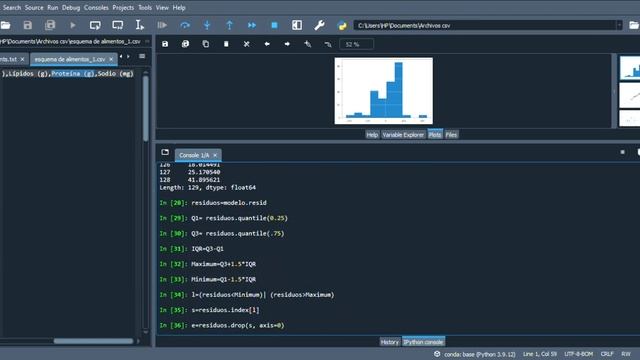640x360 pixels.
Task: Open the working directory path dropdown
Action: pos(619,25)
